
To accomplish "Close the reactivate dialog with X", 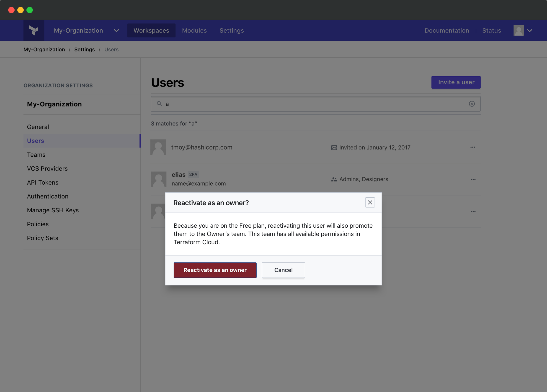I will coord(370,203).
